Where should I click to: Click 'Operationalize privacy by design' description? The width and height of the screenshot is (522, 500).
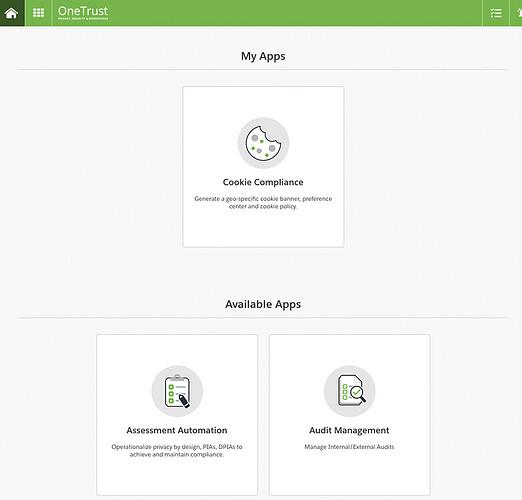pyautogui.click(x=177, y=450)
